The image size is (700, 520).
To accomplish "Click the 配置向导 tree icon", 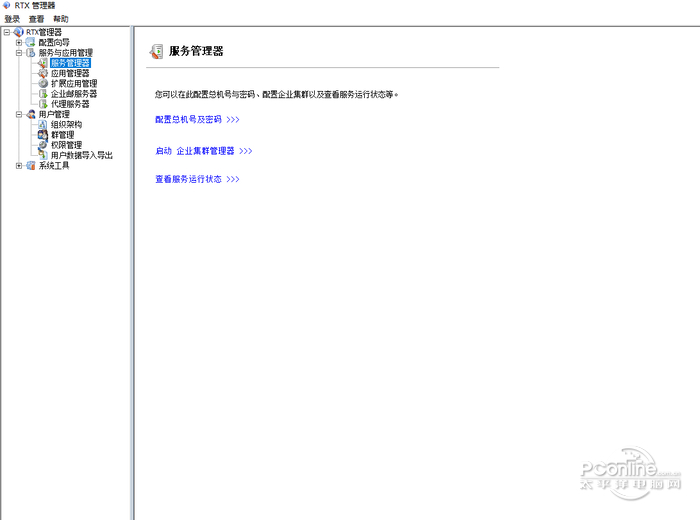I will pyautogui.click(x=30, y=42).
